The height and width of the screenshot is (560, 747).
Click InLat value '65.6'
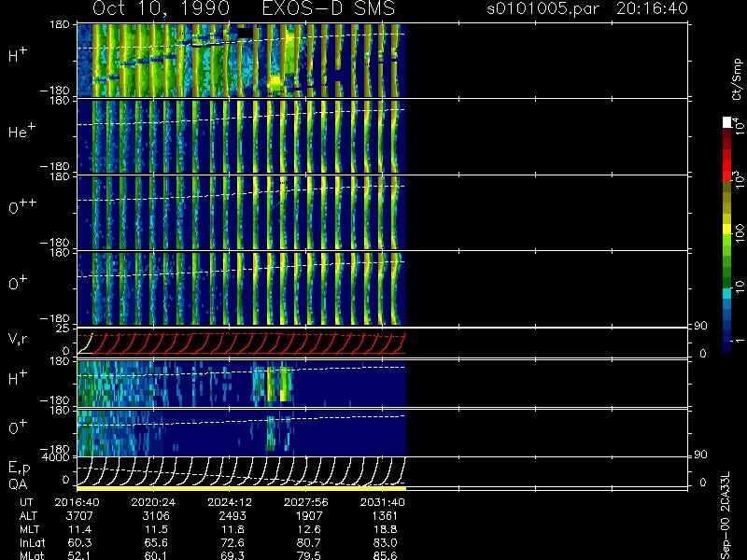[156, 542]
